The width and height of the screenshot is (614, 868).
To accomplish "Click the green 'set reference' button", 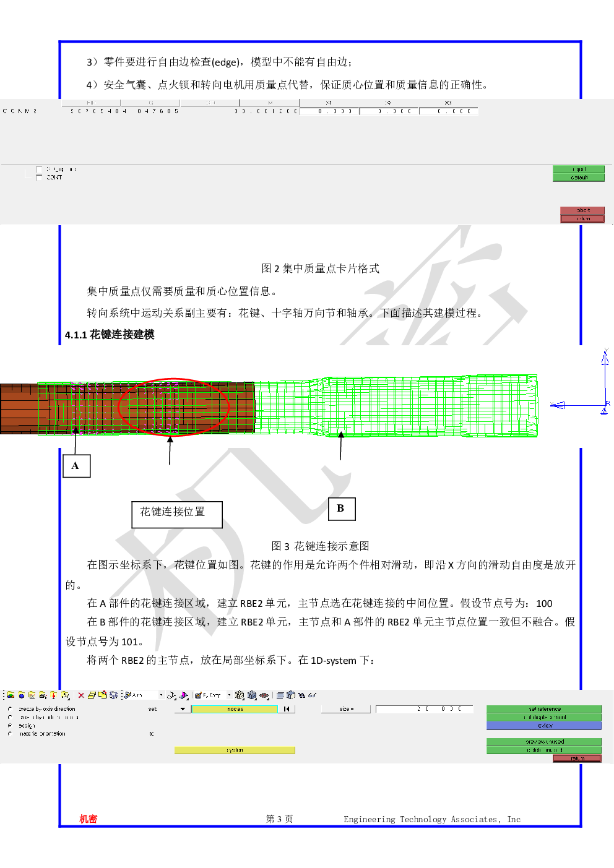I will pos(543,709).
